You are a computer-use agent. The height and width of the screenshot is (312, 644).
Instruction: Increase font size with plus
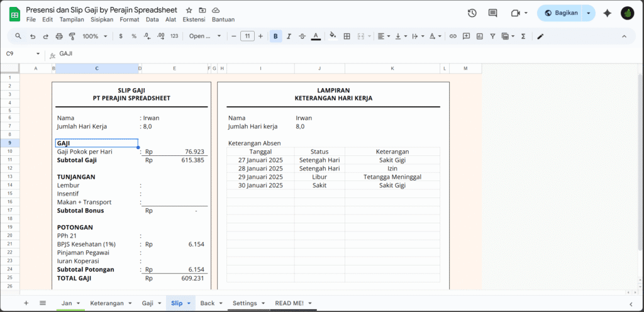260,36
